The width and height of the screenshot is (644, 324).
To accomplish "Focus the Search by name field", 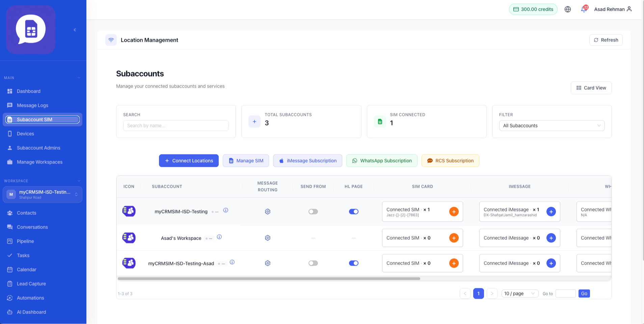I will tap(176, 126).
